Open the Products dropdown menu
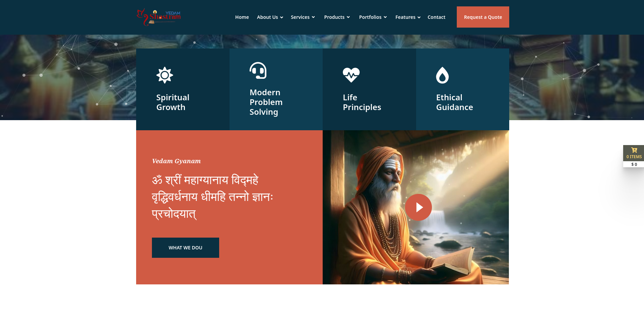The image size is (644, 313). point(337,17)
